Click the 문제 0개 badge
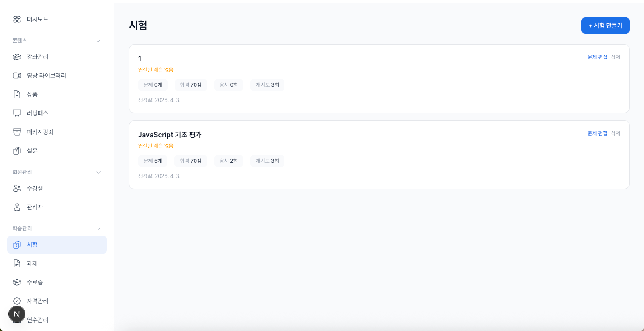644x331 pixels. tap(153, 85)
